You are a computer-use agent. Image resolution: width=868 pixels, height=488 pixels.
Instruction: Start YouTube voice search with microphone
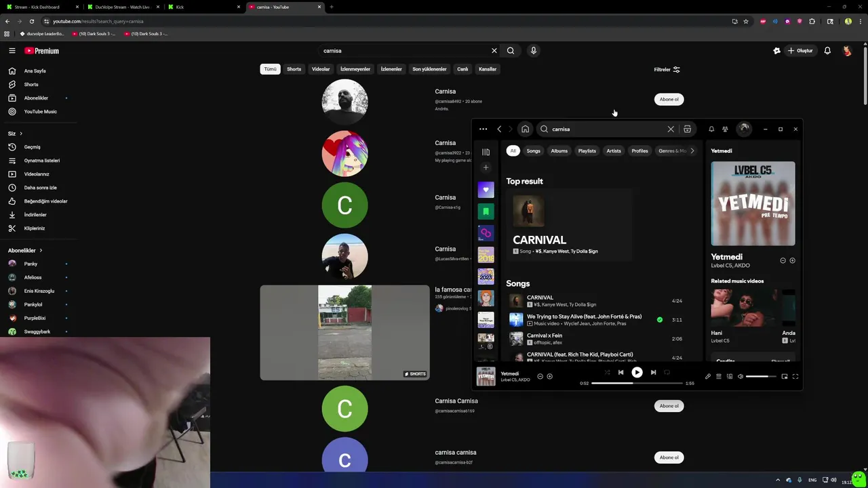click(534, 51)
